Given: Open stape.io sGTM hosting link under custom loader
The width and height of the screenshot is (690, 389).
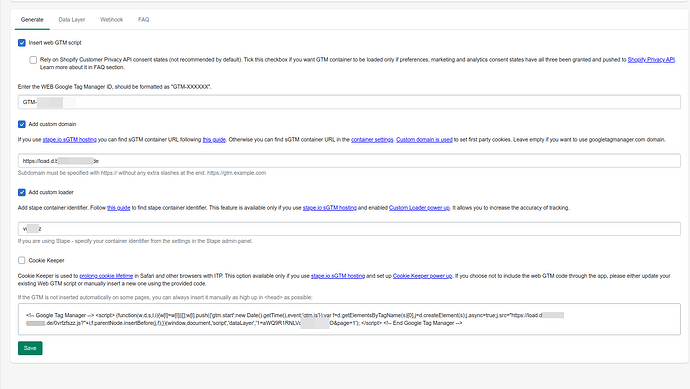Looking at the screenshot, I should point(330,208).
